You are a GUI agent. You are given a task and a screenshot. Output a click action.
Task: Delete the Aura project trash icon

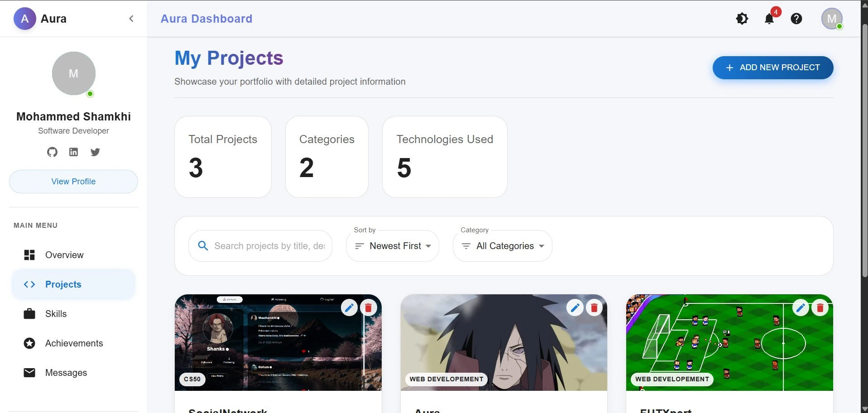click(595, 308)
